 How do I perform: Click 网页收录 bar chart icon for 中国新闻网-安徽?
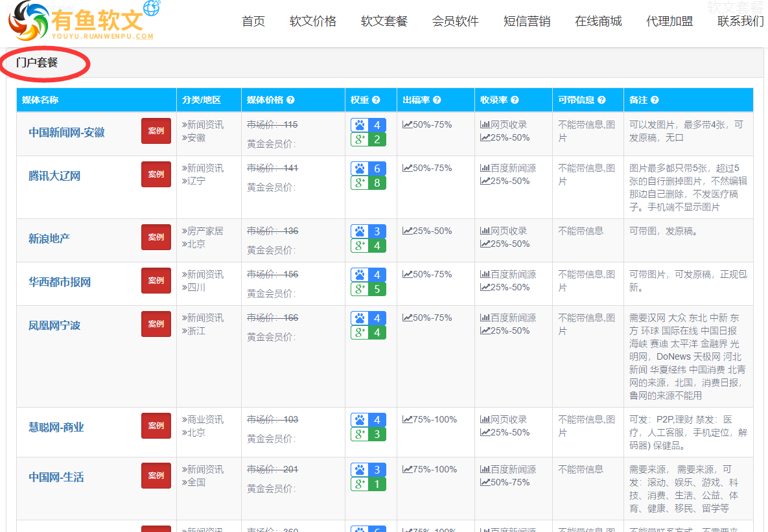click(485, 124)
